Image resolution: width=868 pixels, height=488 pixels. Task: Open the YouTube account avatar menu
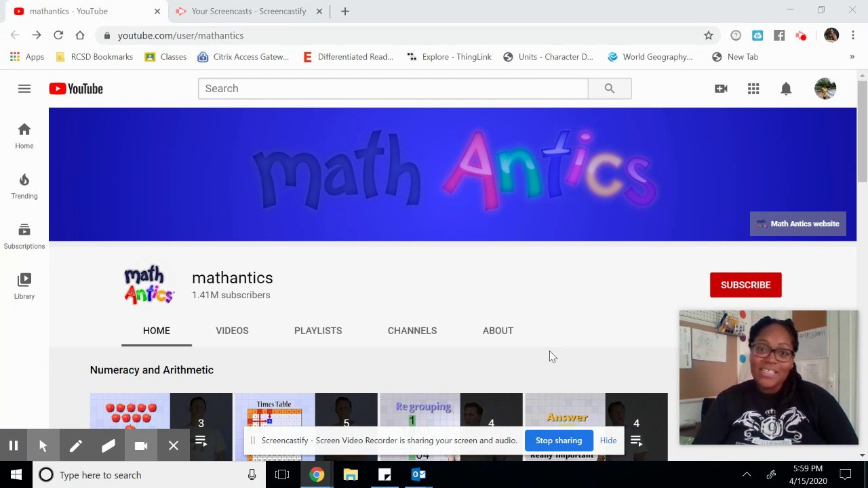(825, 89)
